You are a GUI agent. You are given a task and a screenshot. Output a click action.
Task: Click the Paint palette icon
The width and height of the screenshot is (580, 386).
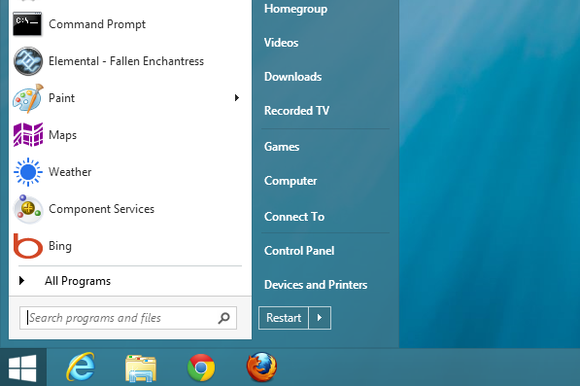pyautogui.click(x=28, y=98)
